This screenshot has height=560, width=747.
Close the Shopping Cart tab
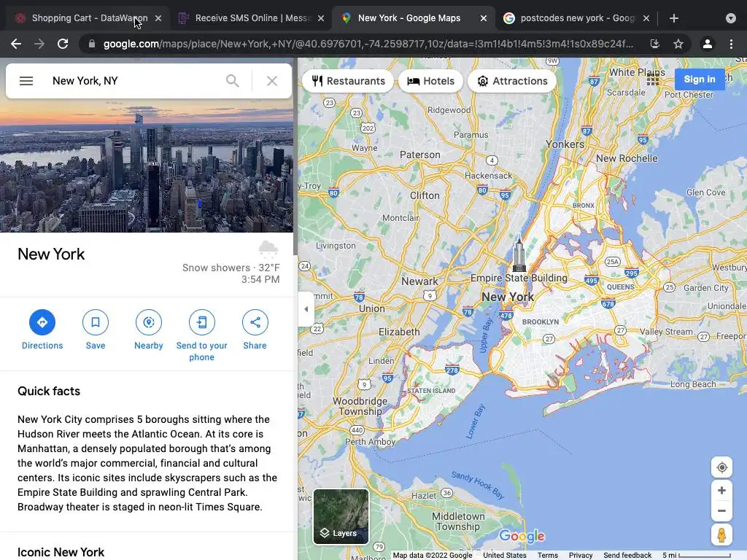[x=158, y=18]
